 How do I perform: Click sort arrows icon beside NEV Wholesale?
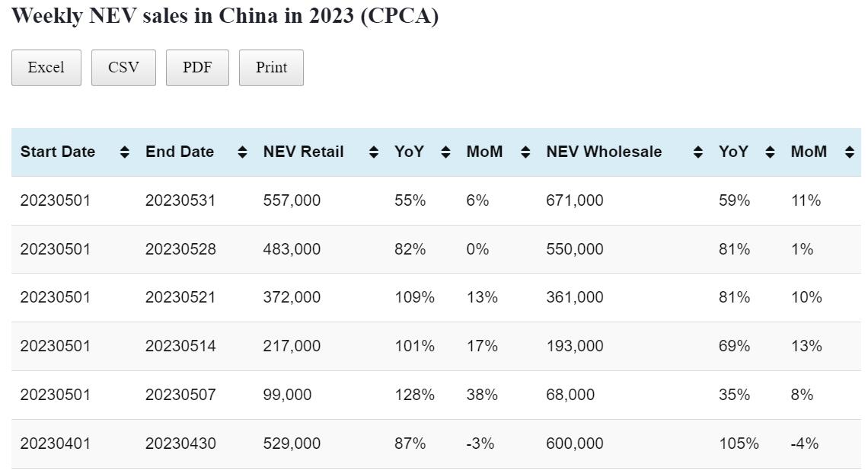point(698,152)
